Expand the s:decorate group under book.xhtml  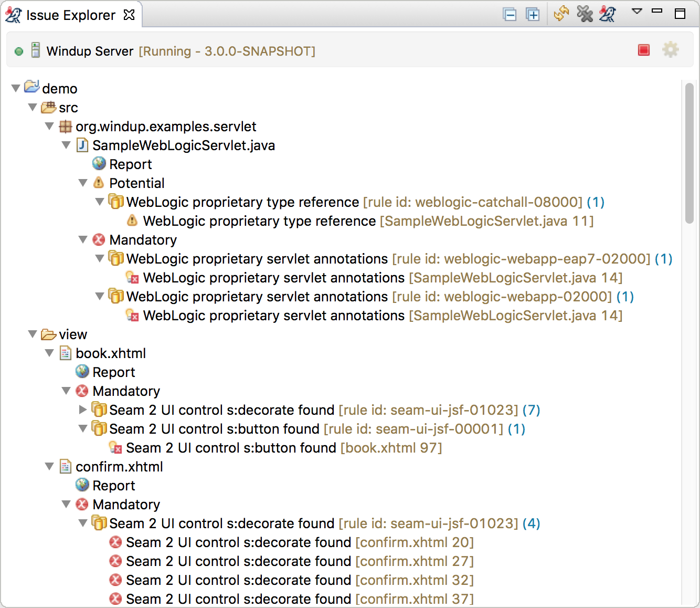tap(83, 410)
